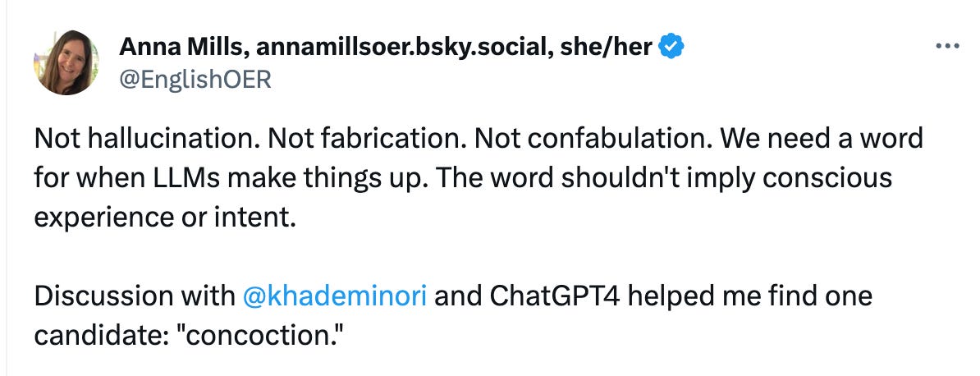Click the @khademinori mention link
Image resolution: width=980 pixels, height=376 pixels.
(335, 295)
